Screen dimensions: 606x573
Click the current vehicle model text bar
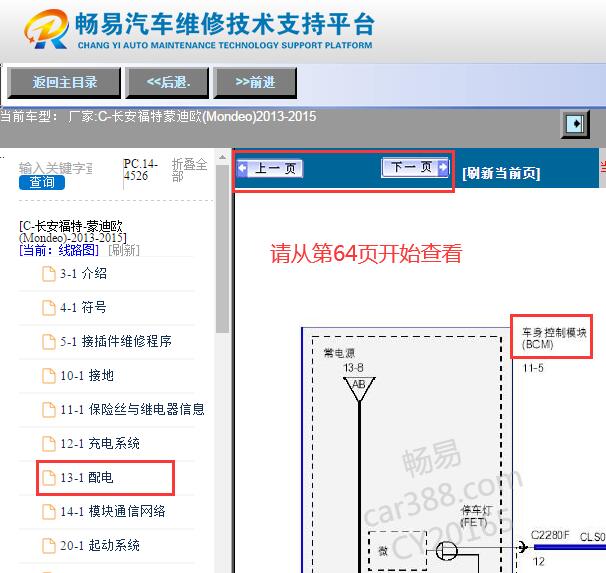158,116
